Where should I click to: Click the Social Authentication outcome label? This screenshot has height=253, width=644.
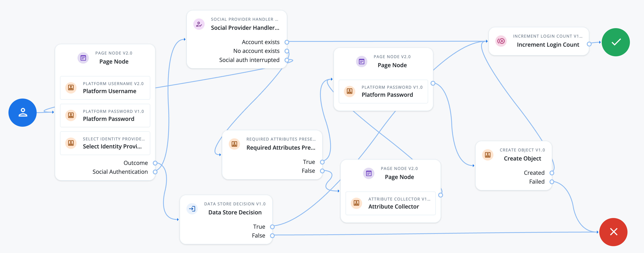coord(120,172)
